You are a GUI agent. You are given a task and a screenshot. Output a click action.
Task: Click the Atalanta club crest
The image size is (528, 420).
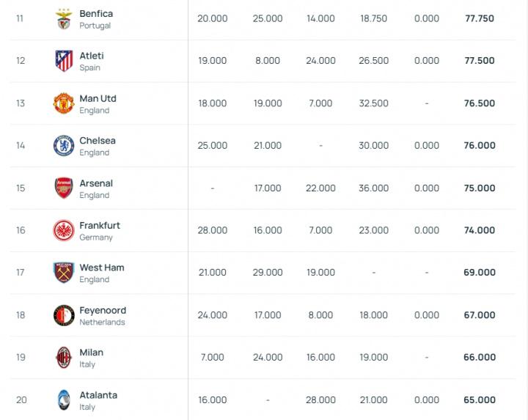pyautogui.click(x=64, y=400)
